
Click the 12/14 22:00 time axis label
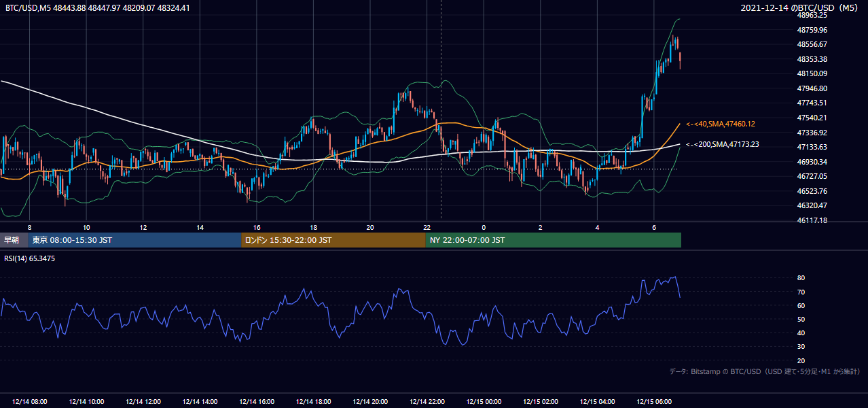(427, 402)
